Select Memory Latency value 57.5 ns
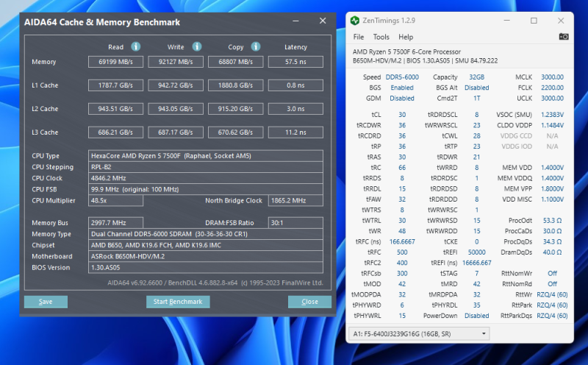The height and width of the screenshot is (365, 588). tap(295, 62)
